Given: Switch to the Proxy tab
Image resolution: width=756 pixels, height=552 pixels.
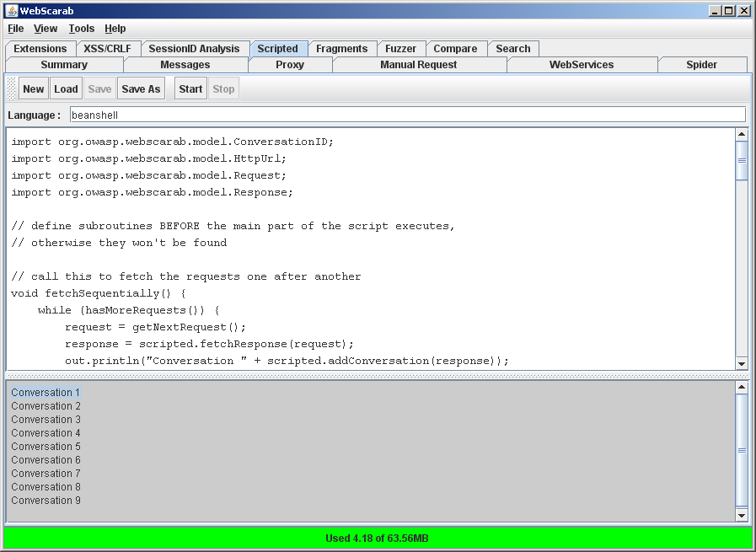Looking at the screenshot, I should 290,65.
